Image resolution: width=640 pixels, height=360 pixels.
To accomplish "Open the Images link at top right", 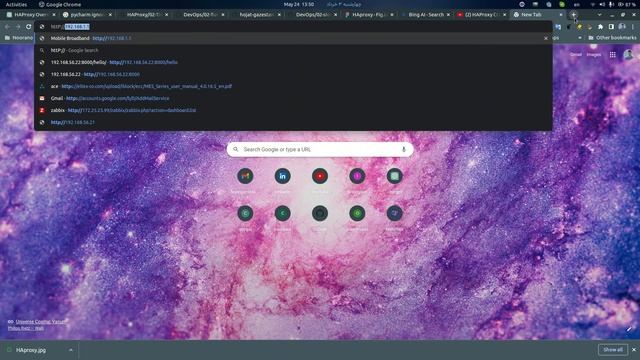I will [x=594, y=55].
